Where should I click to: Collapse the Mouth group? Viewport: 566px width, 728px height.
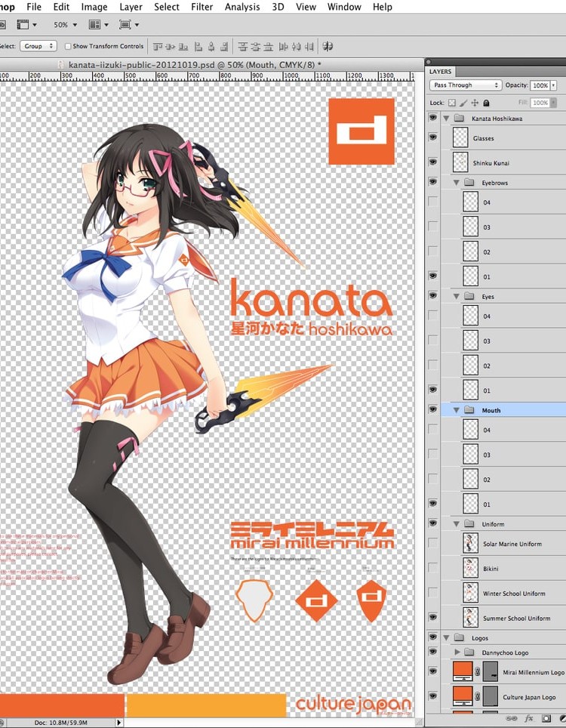pos(456,410)
